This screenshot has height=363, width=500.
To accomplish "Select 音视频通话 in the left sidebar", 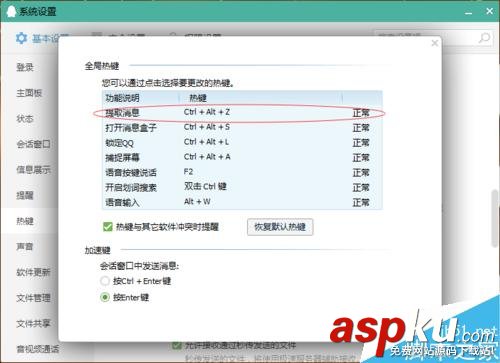I will 38,349.
